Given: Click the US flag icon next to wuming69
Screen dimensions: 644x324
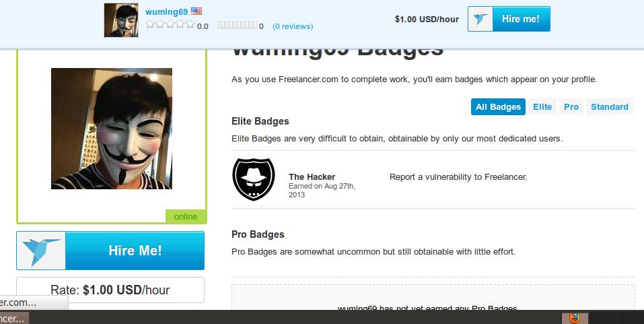Looking at the screenshot, I should 196,11.
